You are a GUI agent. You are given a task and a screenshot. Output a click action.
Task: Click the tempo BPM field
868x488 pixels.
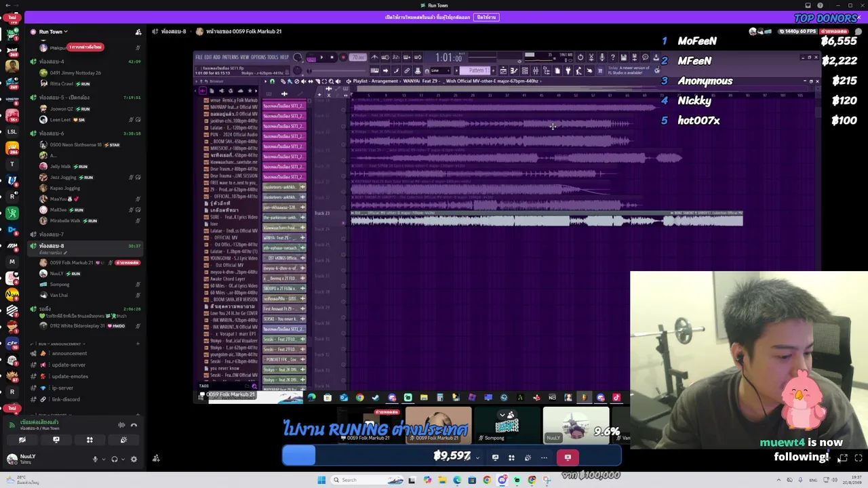tap(359, 58)
